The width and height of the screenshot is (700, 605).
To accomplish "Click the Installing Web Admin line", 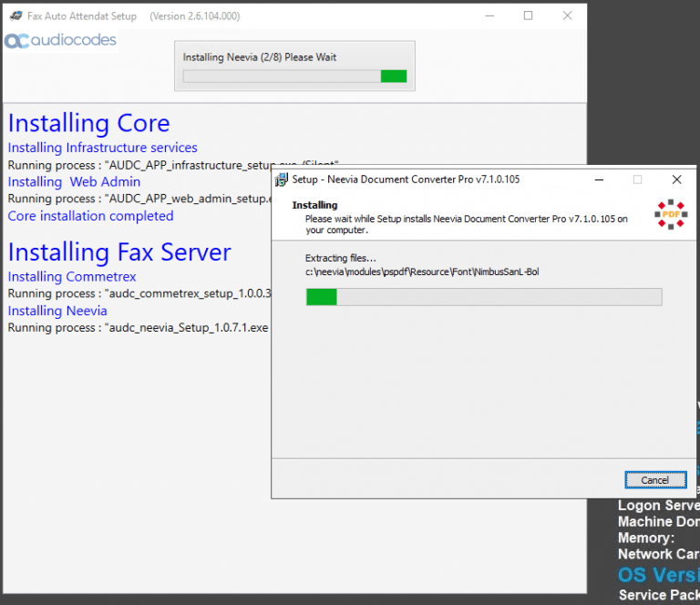I will coord(74,181).
